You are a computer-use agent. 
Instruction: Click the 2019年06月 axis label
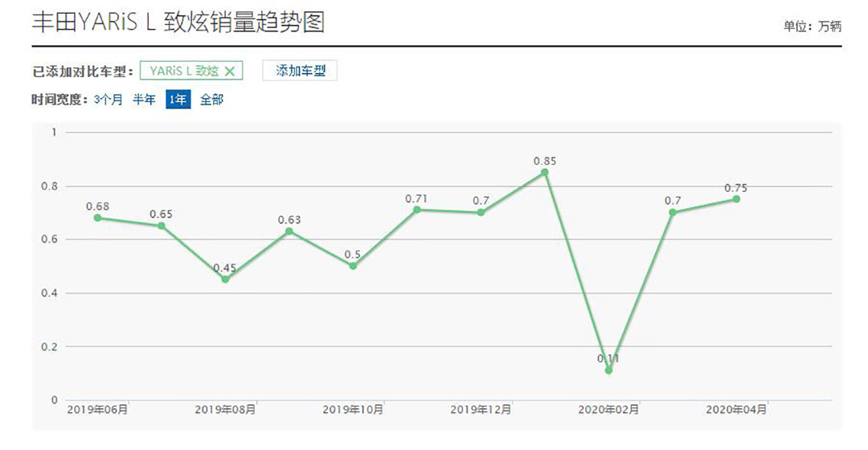point(97,410)
